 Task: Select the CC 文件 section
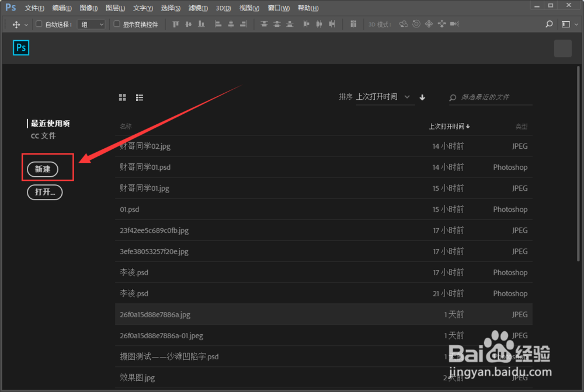43,136
